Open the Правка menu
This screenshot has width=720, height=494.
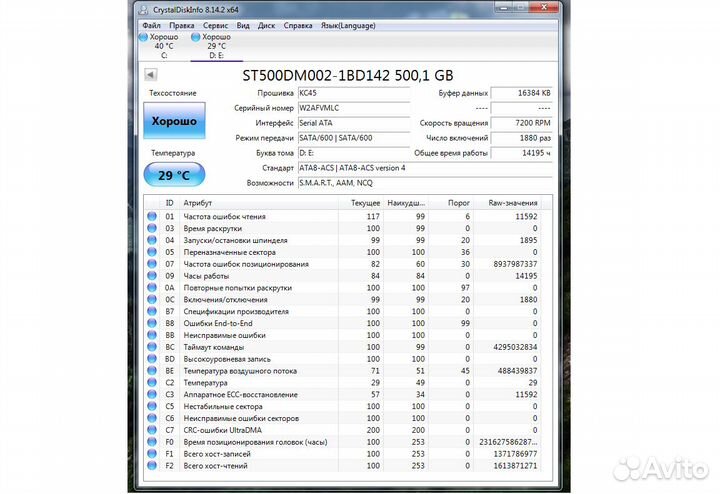(x=181, y=26)
